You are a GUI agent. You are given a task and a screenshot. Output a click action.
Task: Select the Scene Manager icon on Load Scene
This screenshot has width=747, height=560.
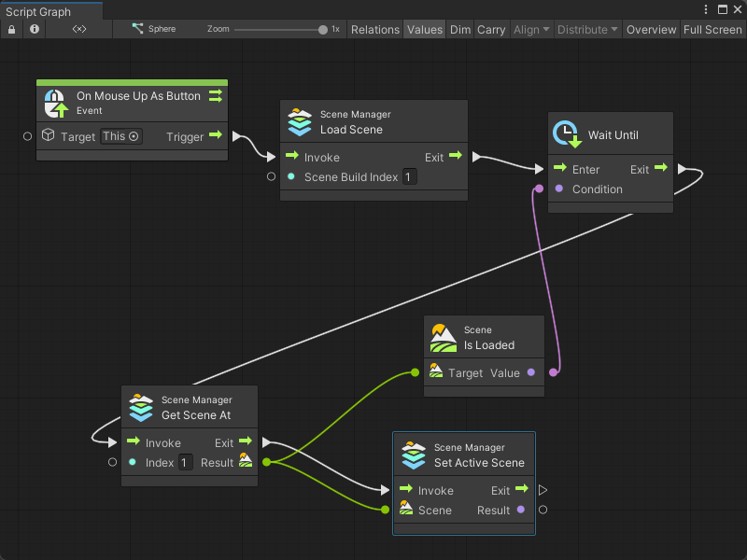click(299, 120)
